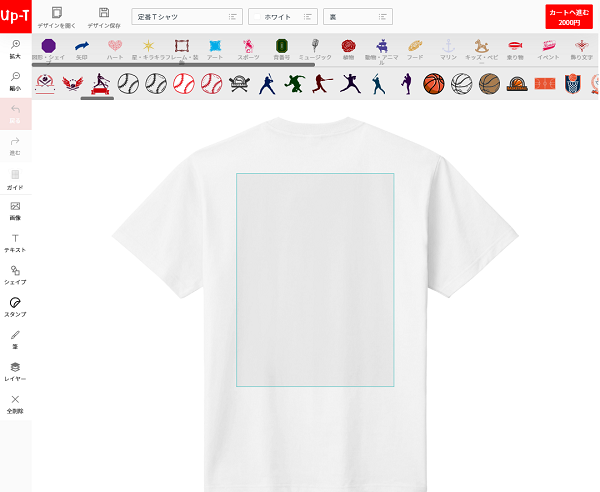Image resolution: width=600 pixels, height=492 pixels.
Task: Open the シェイプ shape tool
Action: click(x=15, y=275)
